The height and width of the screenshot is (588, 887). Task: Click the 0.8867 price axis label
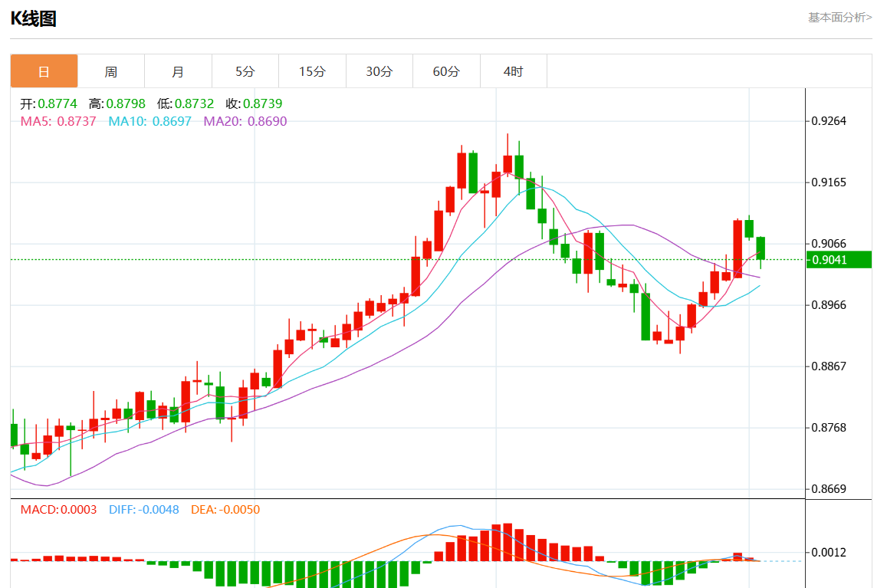click(x=829, y=366)
